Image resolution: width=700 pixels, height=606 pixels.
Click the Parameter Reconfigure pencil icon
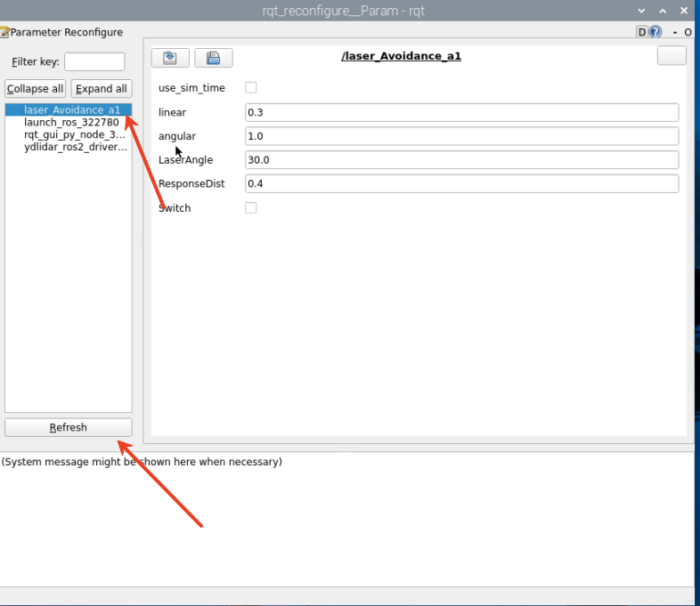[x=4, y=32]
